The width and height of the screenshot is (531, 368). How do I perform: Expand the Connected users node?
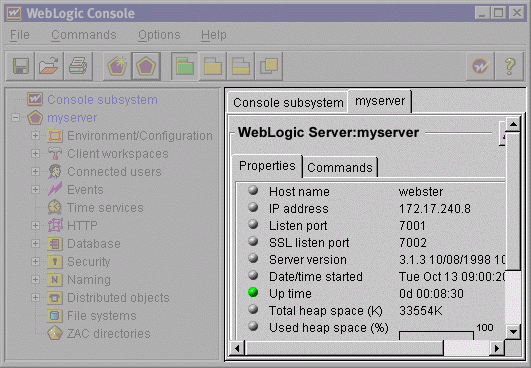35,172
